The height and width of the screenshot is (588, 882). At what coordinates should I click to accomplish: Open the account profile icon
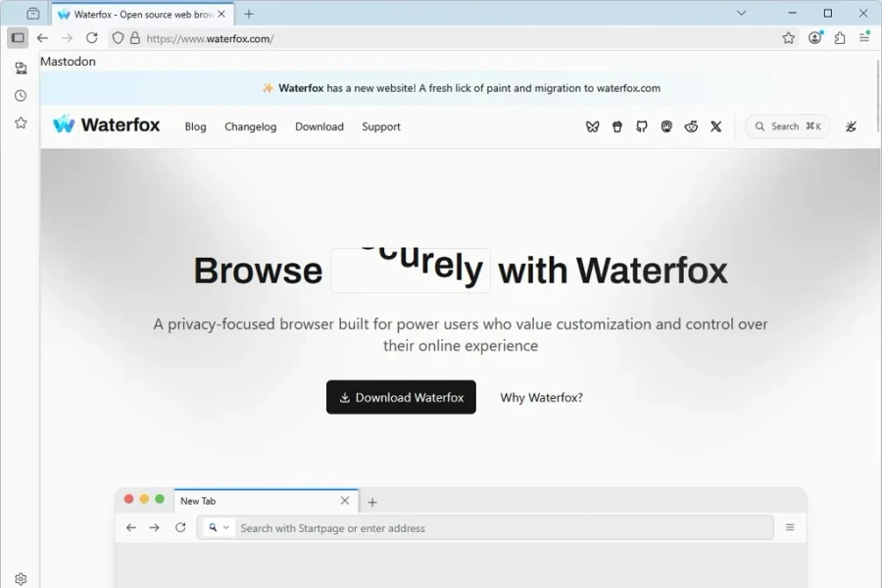pyautogui.click(x=815, y=37)
